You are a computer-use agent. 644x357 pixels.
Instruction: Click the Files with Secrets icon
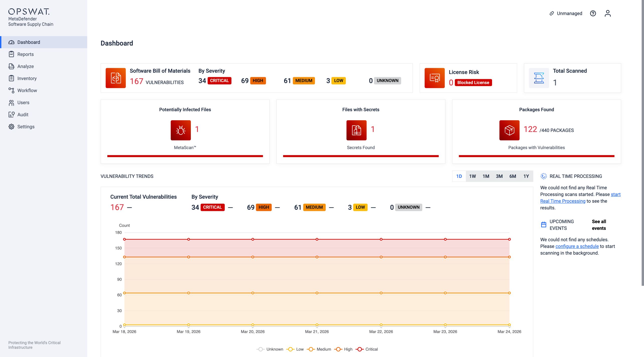tap(356, 130)
